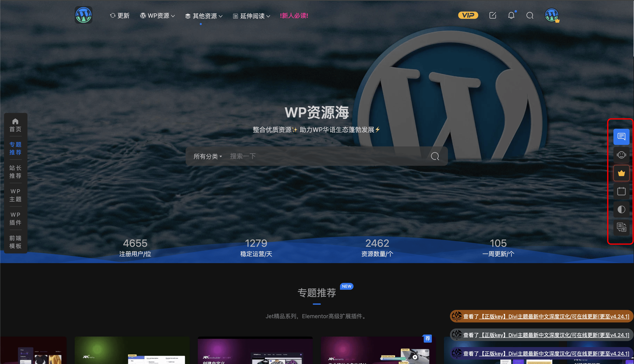Select WP主题 in left sidebar

15,195
